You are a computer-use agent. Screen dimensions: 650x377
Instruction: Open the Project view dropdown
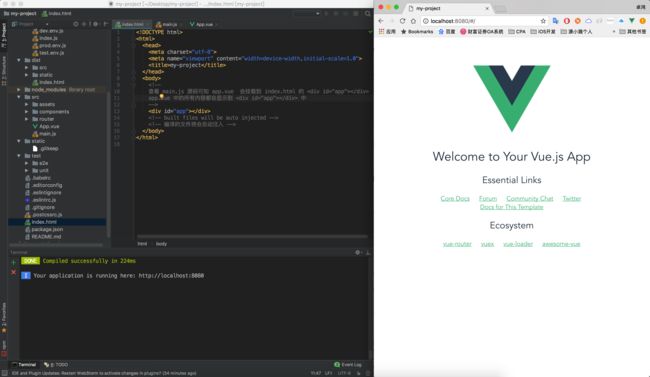pos(30,24)
